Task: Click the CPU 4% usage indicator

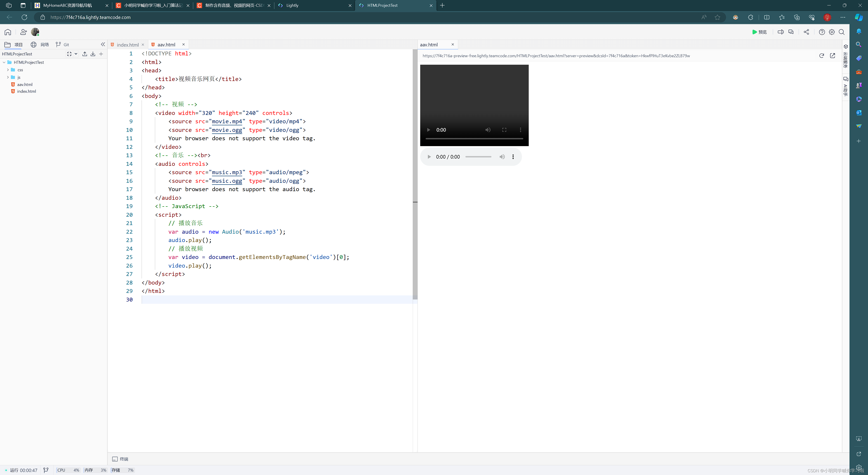Action: tap(68, 470)
